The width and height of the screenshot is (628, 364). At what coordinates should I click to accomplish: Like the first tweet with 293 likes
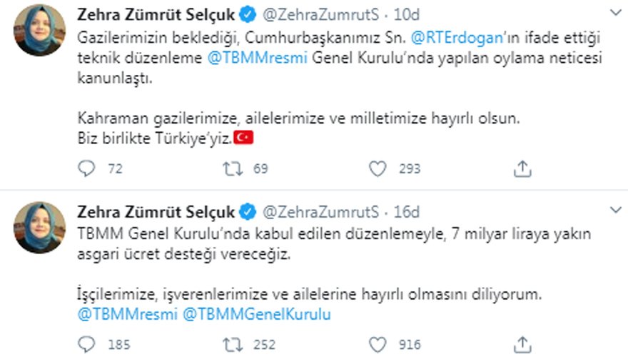378,168
